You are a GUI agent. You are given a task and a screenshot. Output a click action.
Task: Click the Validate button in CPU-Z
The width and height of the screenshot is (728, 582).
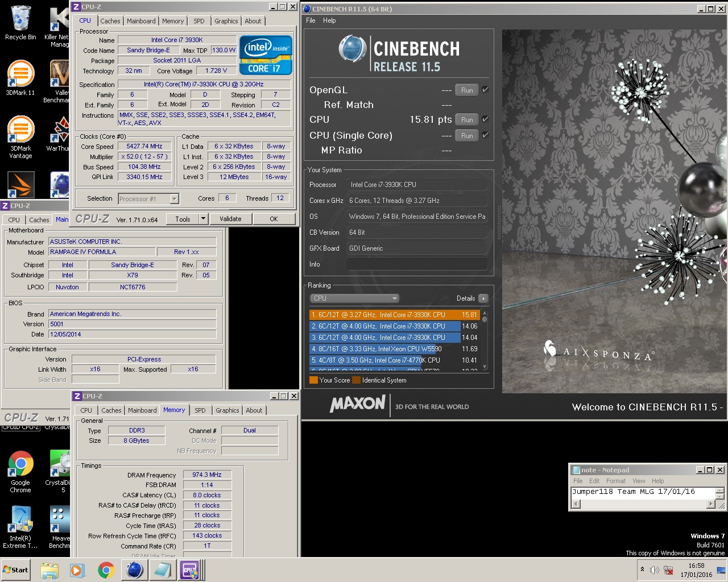tap(230, 219)
